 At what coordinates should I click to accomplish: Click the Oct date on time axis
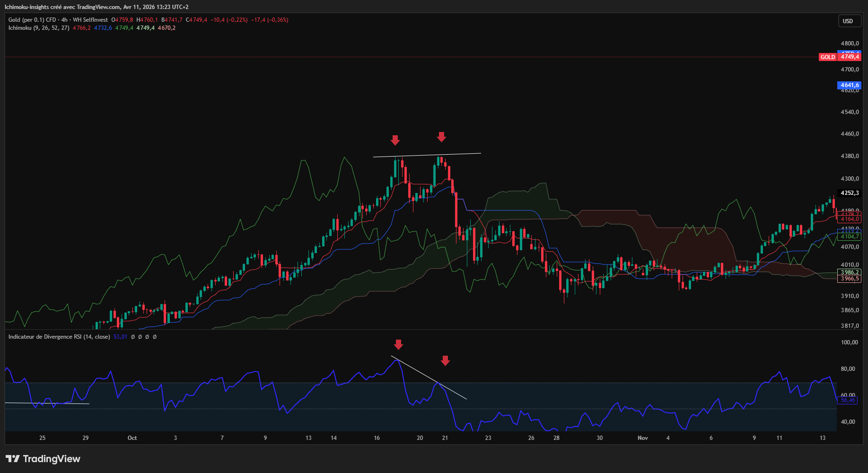click(x=132, y=438)
